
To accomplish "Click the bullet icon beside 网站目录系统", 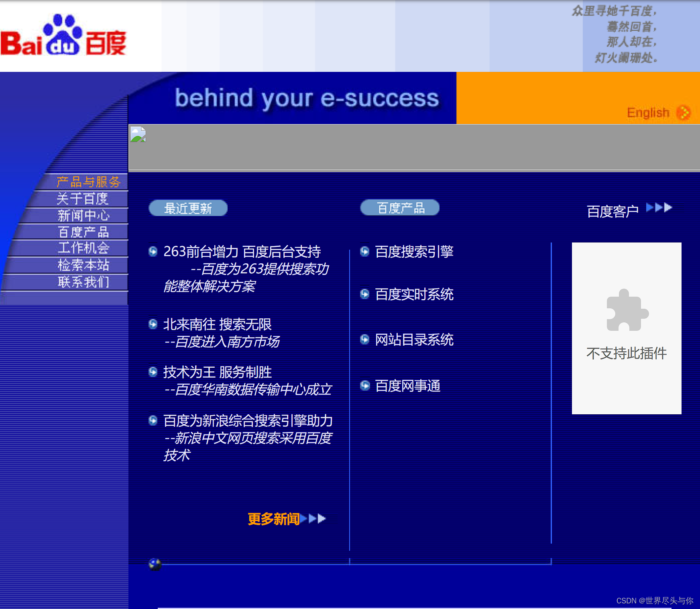I will pos(364,339).
